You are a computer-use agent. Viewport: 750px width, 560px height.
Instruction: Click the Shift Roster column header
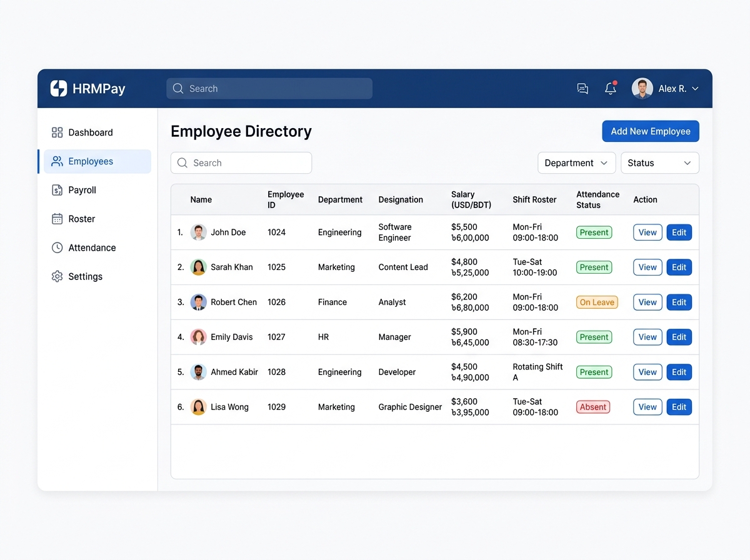click(534, 200)
